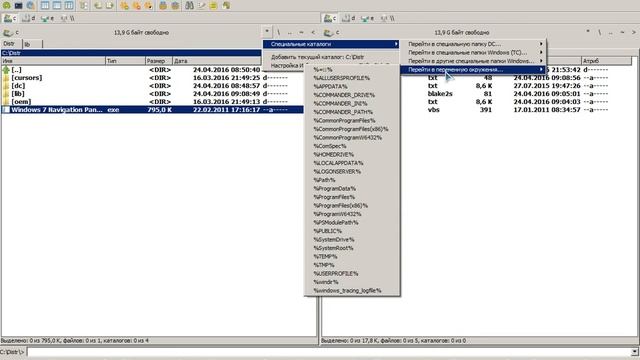Choose %TEMP% variable

tap(352, 256)
